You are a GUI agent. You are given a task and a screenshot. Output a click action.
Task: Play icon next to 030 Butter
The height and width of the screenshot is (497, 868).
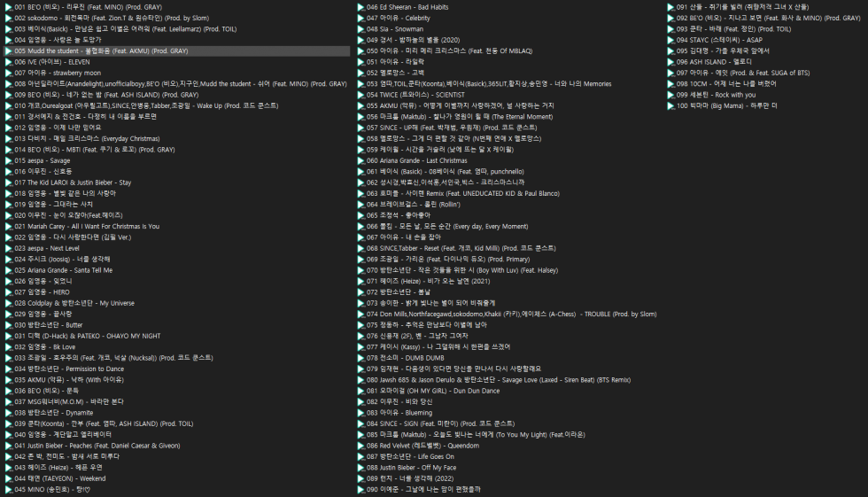tap(8, 325)
